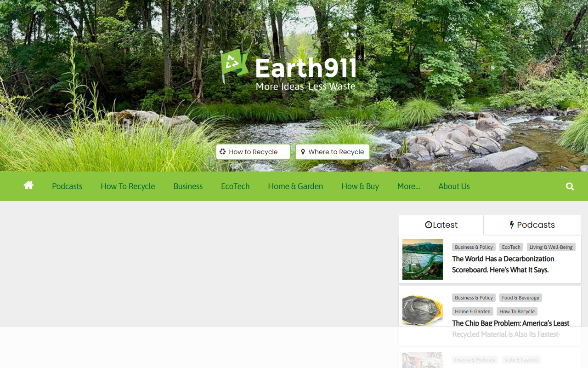Screen dimensions: 588x368
Task: Click the clock icon on the Latest tab
Action: [x=429, y=225]
